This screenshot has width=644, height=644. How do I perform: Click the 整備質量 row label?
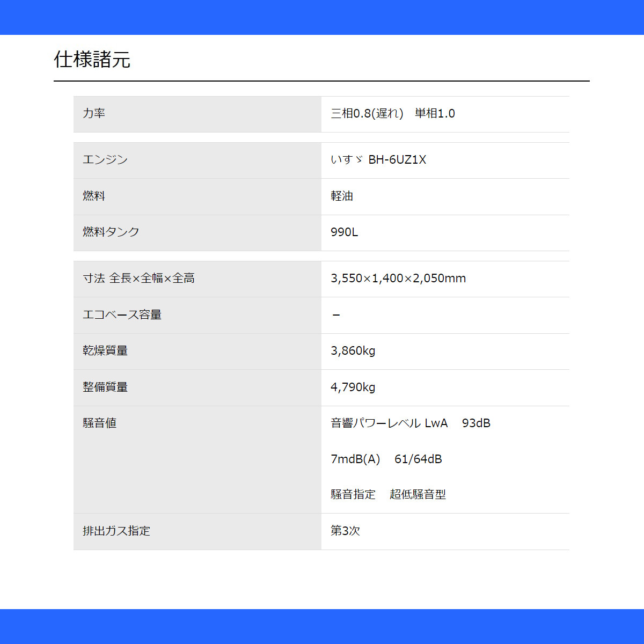tap(105, 387)
